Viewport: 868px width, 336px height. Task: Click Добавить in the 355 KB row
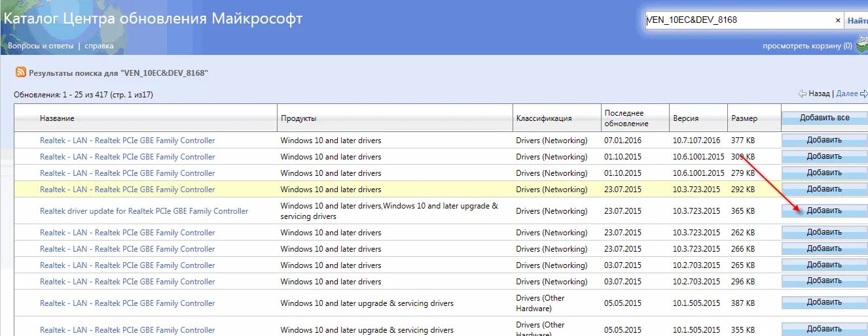point(824,329)
